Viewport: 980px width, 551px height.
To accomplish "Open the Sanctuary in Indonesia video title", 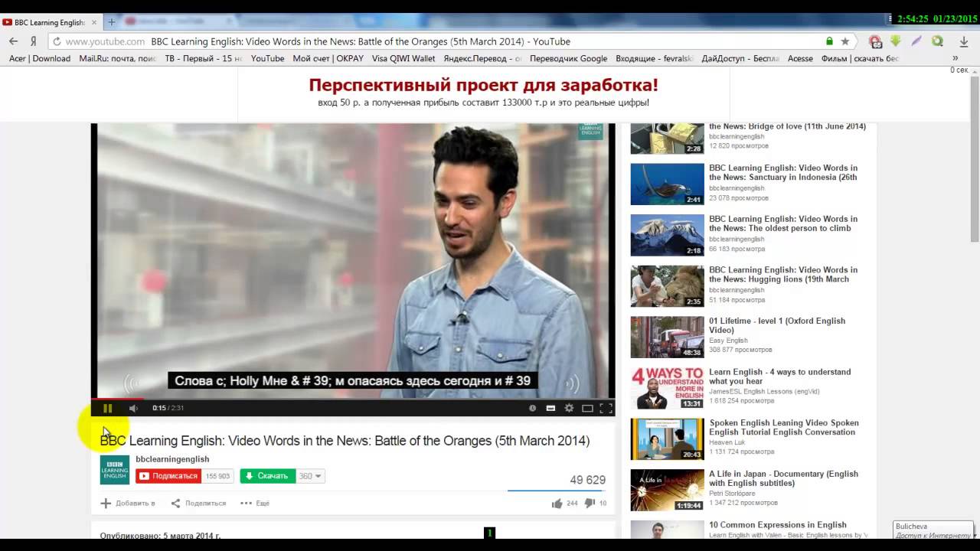I will pos(783,172).
